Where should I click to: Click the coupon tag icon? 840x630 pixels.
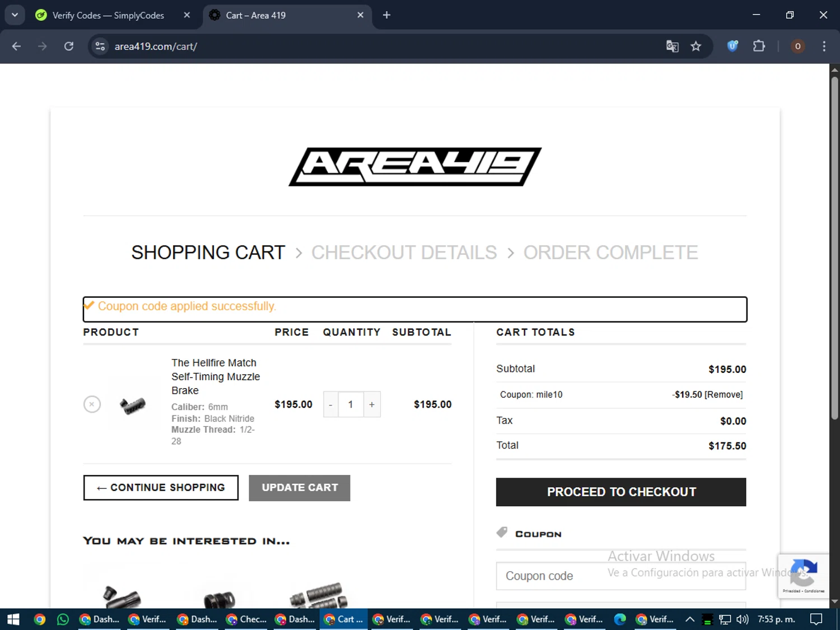pyautogui.click(x=502, y=532)
